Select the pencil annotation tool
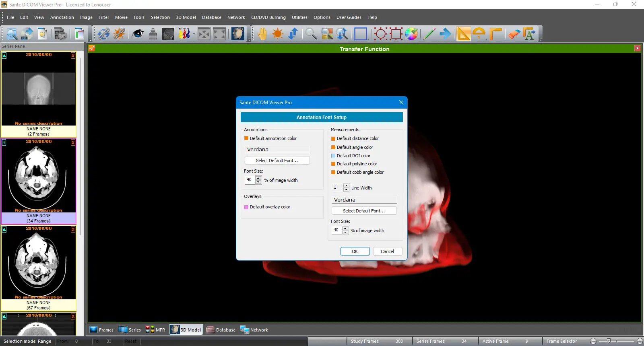This screenshot has height=346, width=644. click(429, 34)
